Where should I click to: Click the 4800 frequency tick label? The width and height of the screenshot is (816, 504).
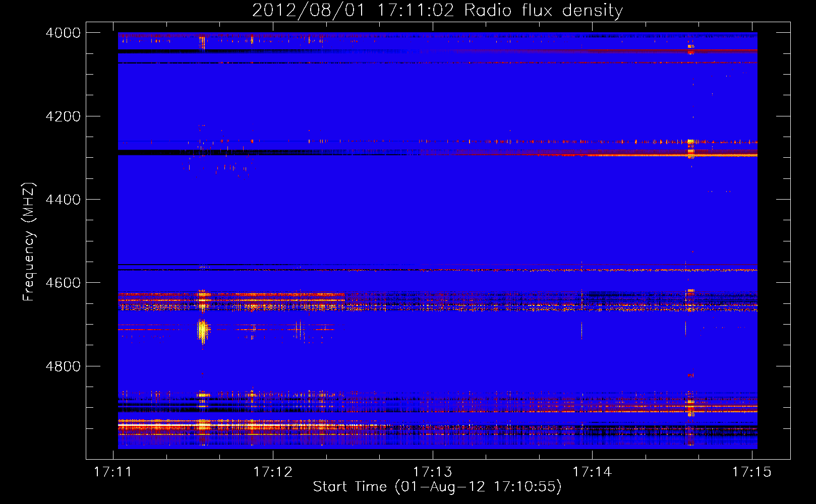tap(63, 366)
